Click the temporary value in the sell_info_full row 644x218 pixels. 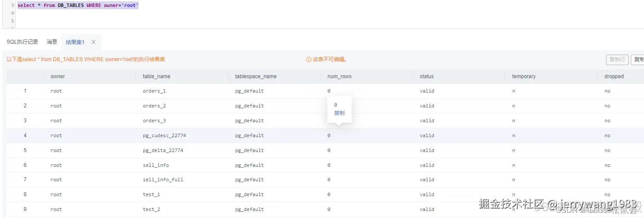pyautogui.click(x=513, y=180)
